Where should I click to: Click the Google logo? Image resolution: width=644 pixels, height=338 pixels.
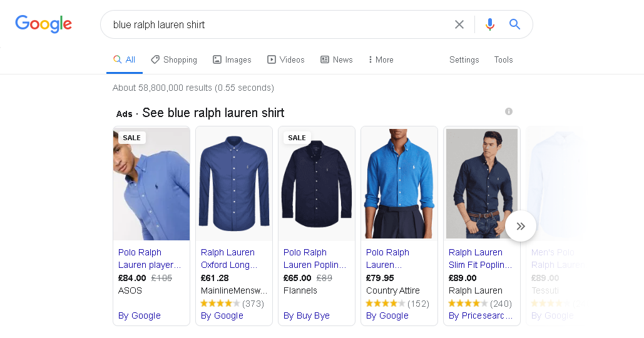click(44, 24)
